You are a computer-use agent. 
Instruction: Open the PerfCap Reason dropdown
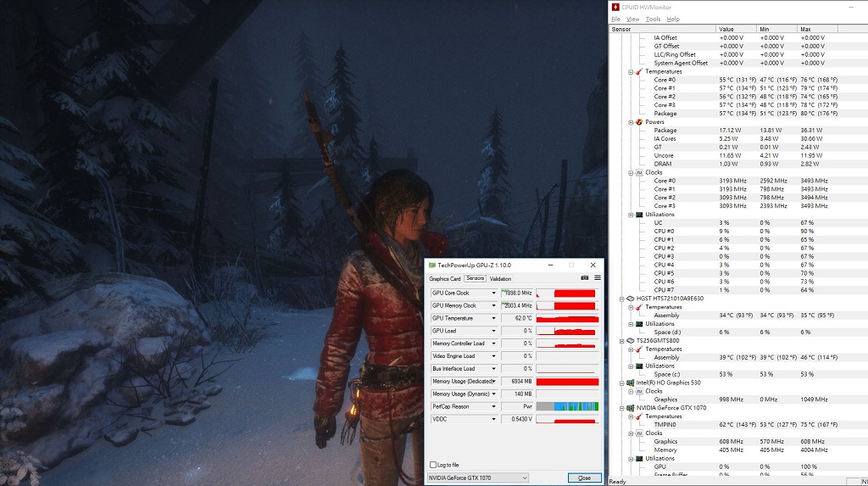494,406
